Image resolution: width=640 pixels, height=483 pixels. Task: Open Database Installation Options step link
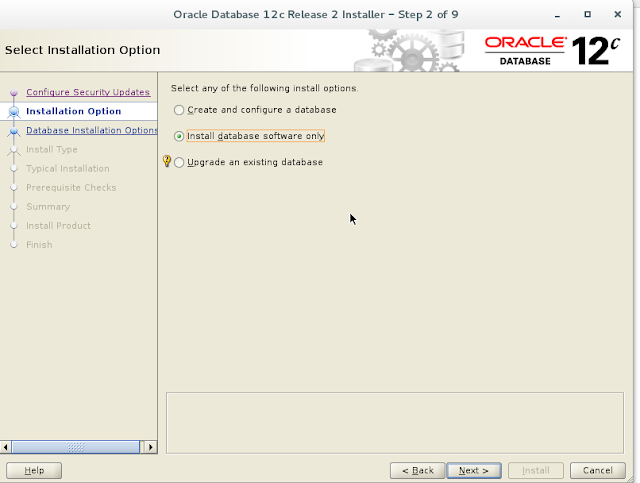(91, 130)
